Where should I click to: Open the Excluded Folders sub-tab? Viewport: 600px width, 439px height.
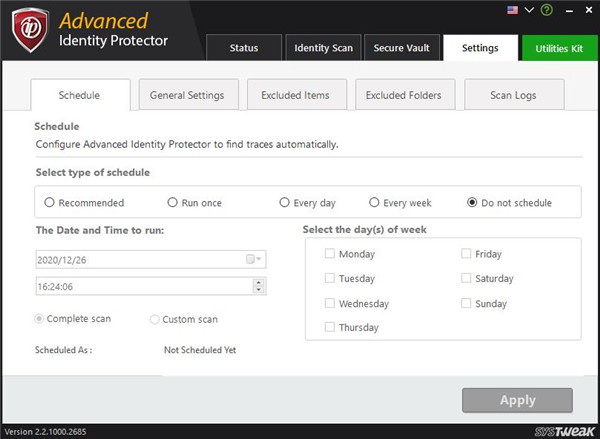click(x=404, y=95)
